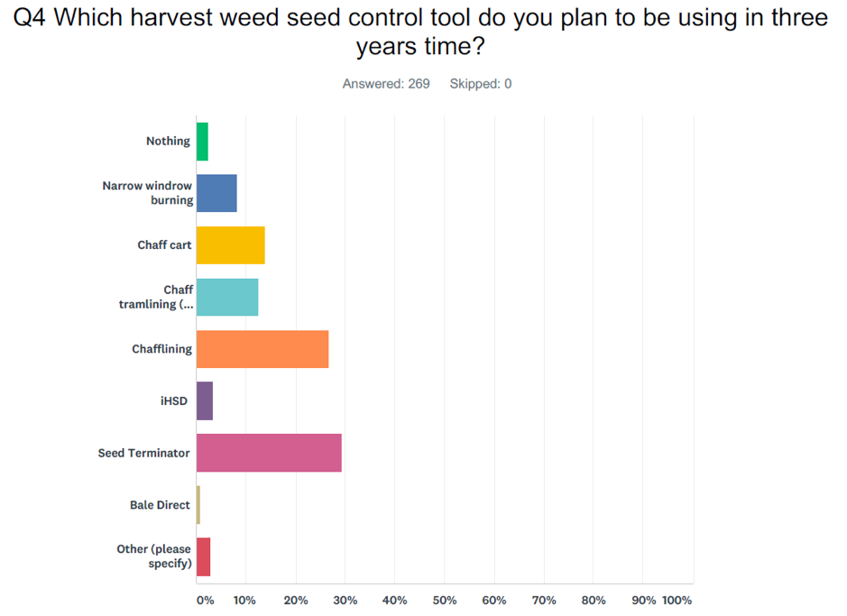
Task: Click the Answered: 269 text
Action: [386, 84]
